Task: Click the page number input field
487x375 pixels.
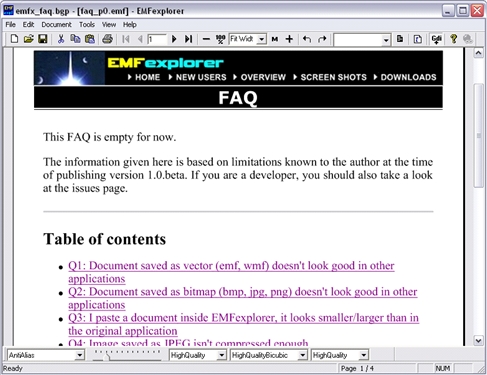Action: (x=157, y=39)
